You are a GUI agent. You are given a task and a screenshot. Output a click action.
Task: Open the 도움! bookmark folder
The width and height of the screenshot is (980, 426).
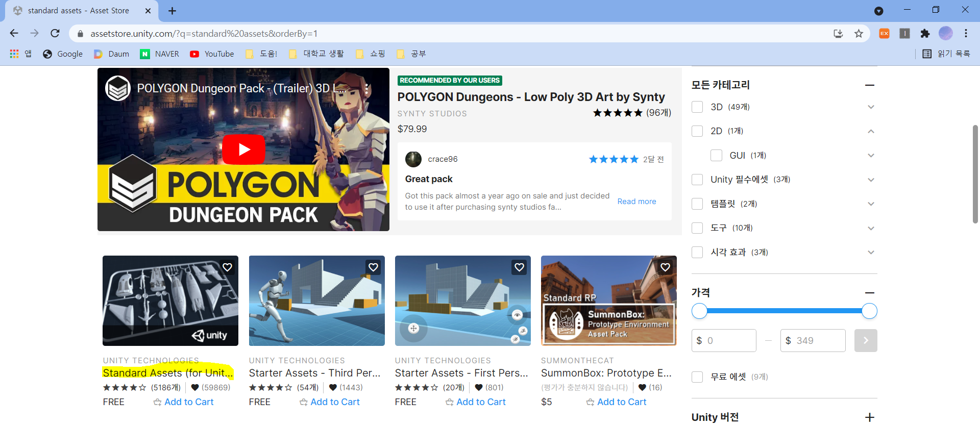[x=261, y=54]
